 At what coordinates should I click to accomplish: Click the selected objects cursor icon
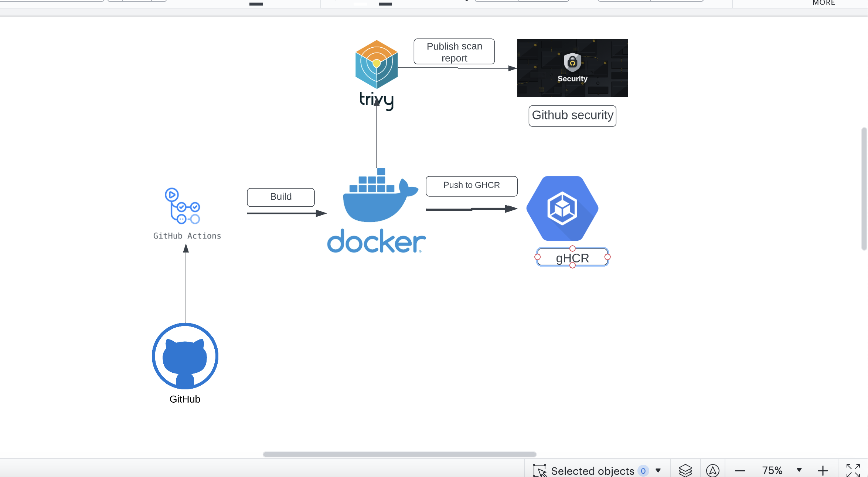pos(539,471)
